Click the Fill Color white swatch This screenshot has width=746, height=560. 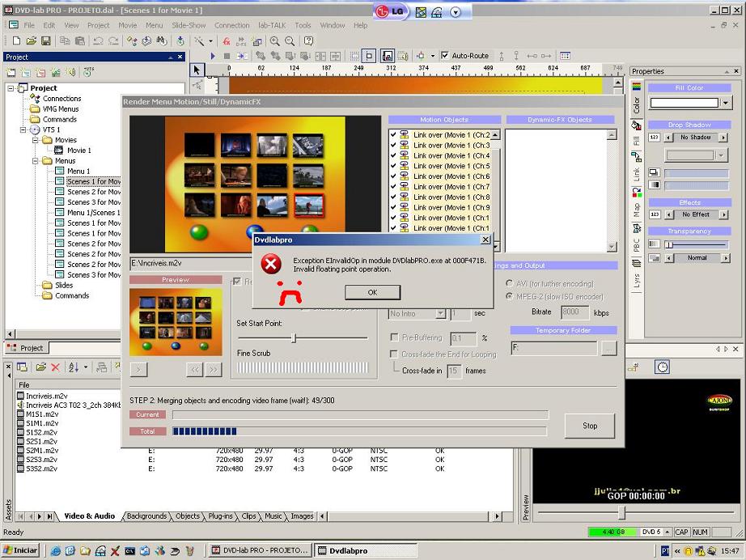(685, 102)
